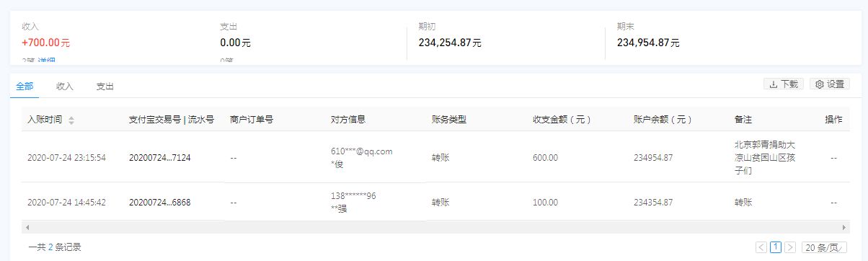Image resolution: width=868 pixels, height=261 pixels.
Task: Go to next page with right chevron
Action: 790,247
